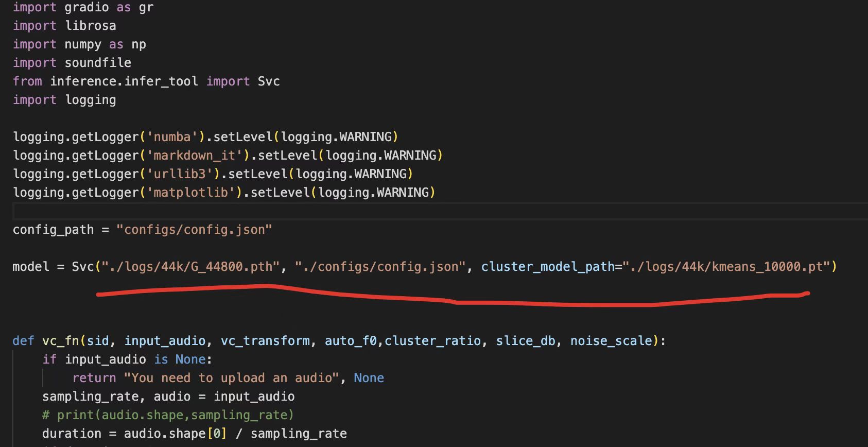
Task: Click the config_path variable name
Action: pos(54,230)
